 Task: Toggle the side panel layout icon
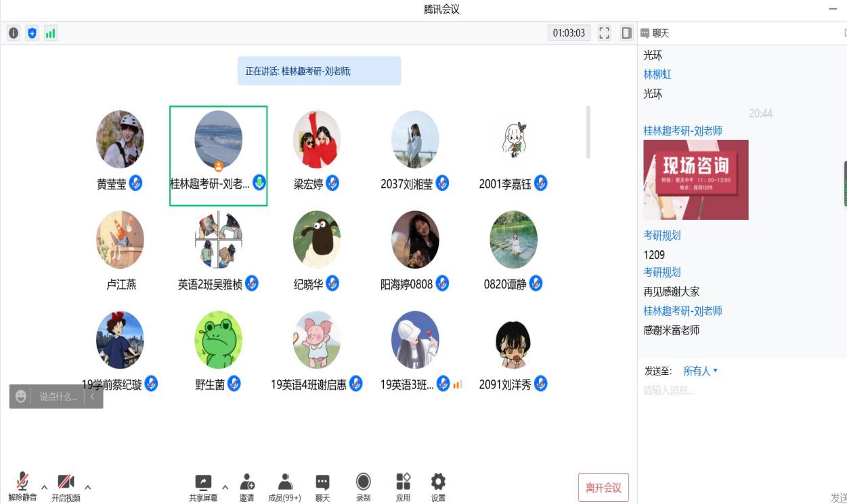[626, 33]
